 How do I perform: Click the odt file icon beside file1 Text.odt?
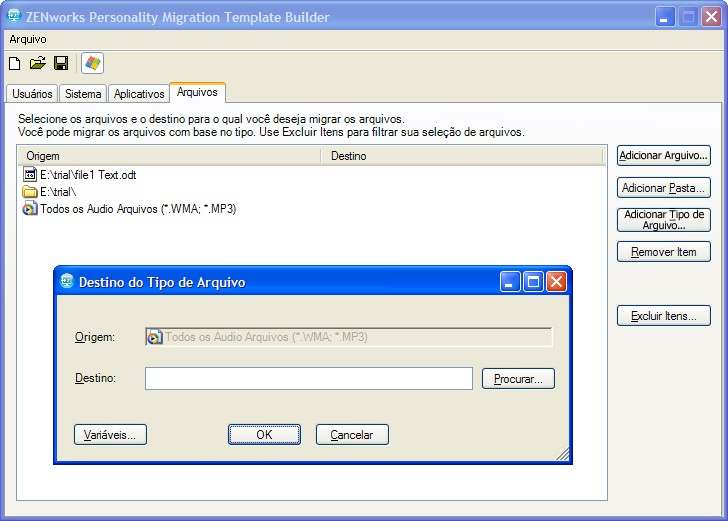pyautogui.click(x=30, y=175)
